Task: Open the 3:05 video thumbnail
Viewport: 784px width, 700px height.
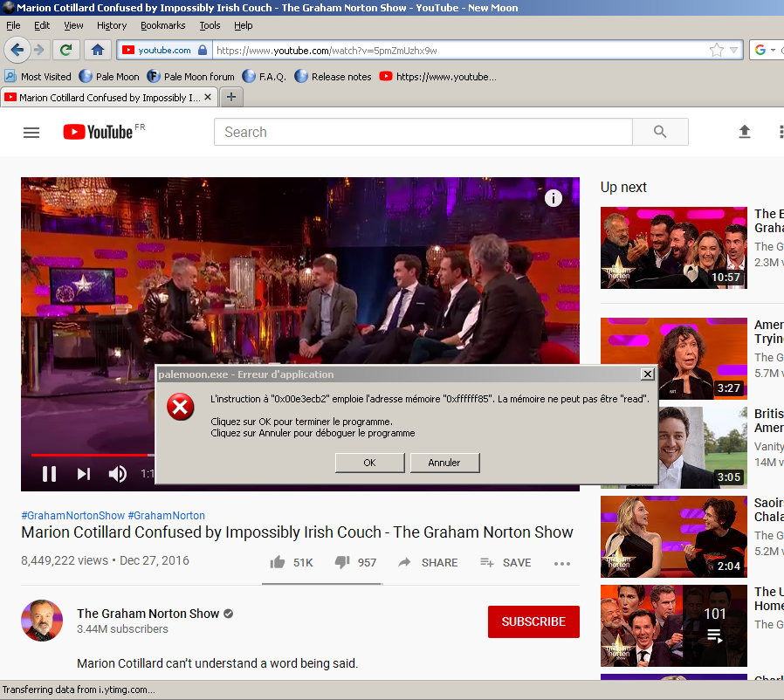Action: pyautogui.click(x=703, y=448)
